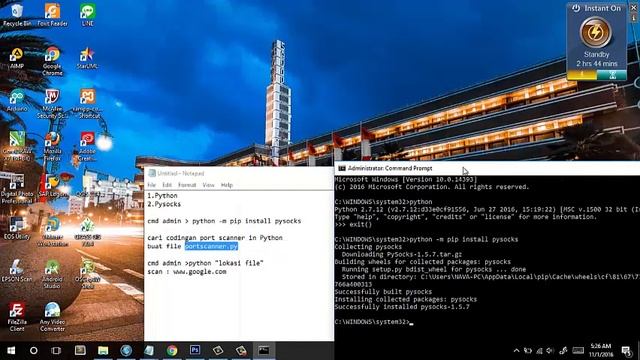Close the Instant On gadget
The image size is (640, 360).
[x=634, y=7]
